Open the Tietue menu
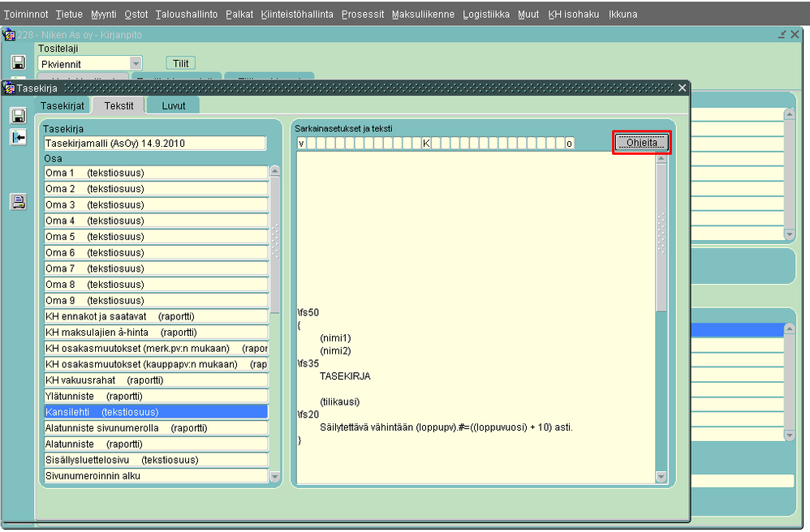The width and height of the screenshot is (810, 532). tap(69, 15)
